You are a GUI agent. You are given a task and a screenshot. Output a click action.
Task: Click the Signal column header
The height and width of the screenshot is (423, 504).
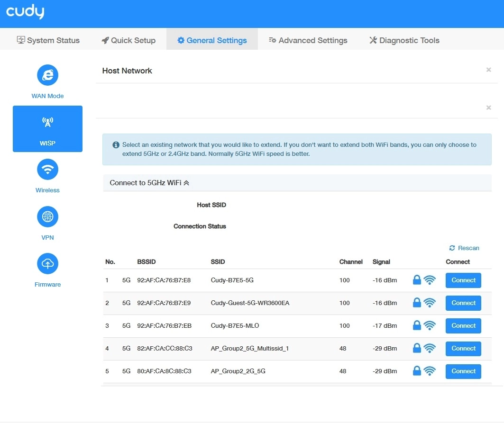click(x=381, y=262)
